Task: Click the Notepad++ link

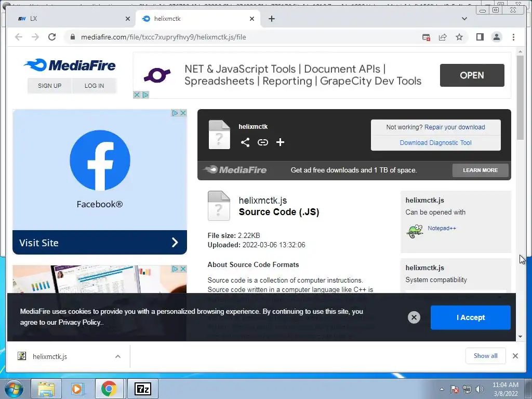Action: [x=442, y=229]
